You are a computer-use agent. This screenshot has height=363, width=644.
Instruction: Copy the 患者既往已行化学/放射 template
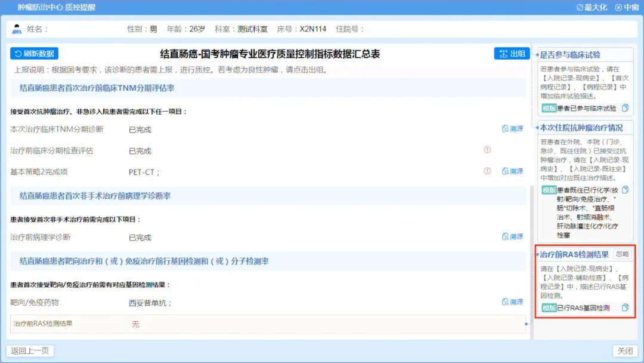[x=625, y=189]
